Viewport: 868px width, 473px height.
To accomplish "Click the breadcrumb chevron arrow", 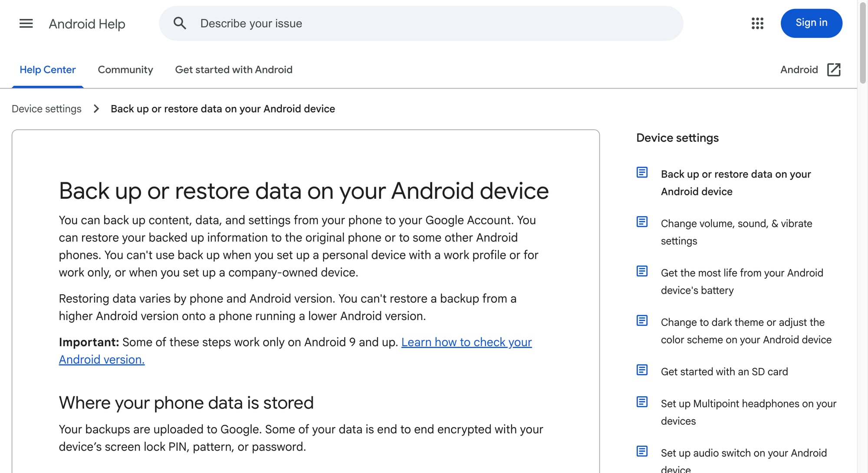I will [x=96, y=109].
